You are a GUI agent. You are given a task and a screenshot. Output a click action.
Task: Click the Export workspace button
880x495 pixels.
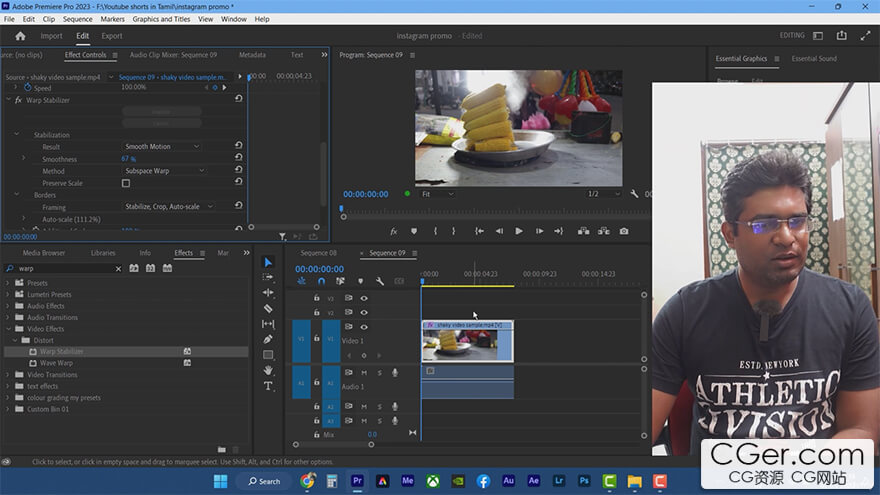(112, 36)
